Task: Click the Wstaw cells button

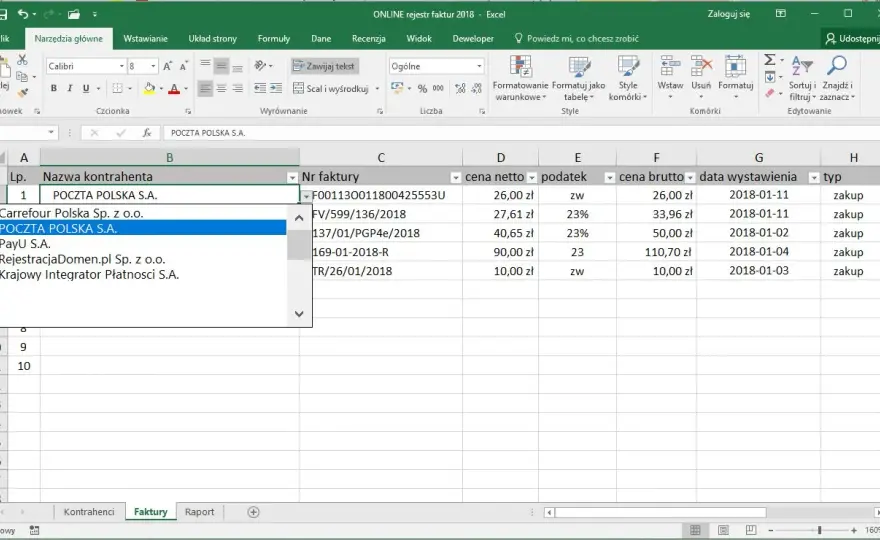Action: click(x=670, y=78)
